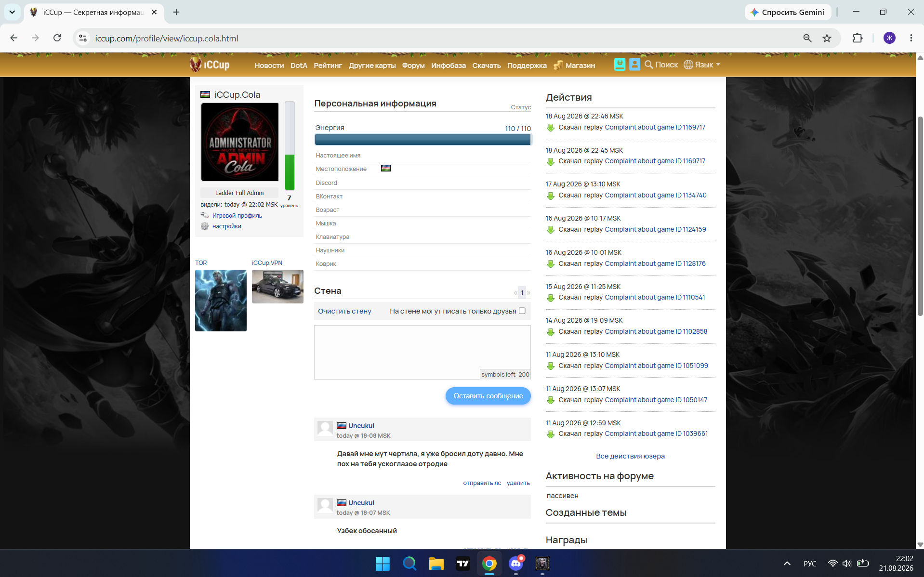This screenshot has width=924, height=577.
Task: Open the teal trophy icon in header
Action: coord(620,65)
